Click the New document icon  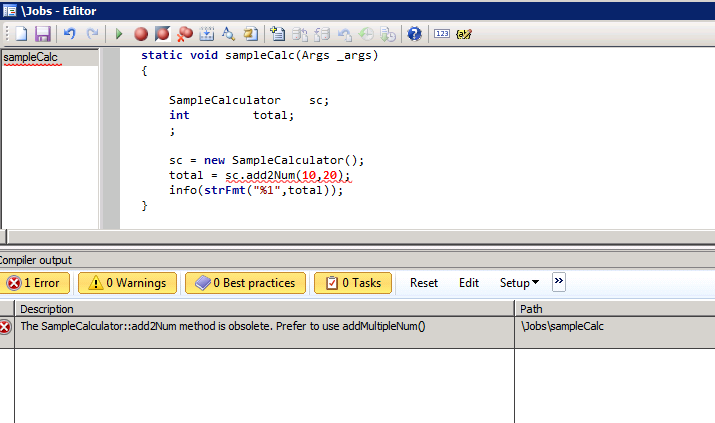coord(20,34)
